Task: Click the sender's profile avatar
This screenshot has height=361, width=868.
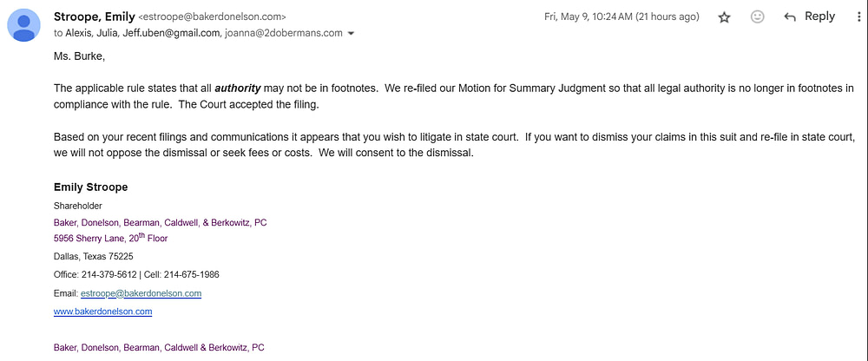Action: pos(23,25)
